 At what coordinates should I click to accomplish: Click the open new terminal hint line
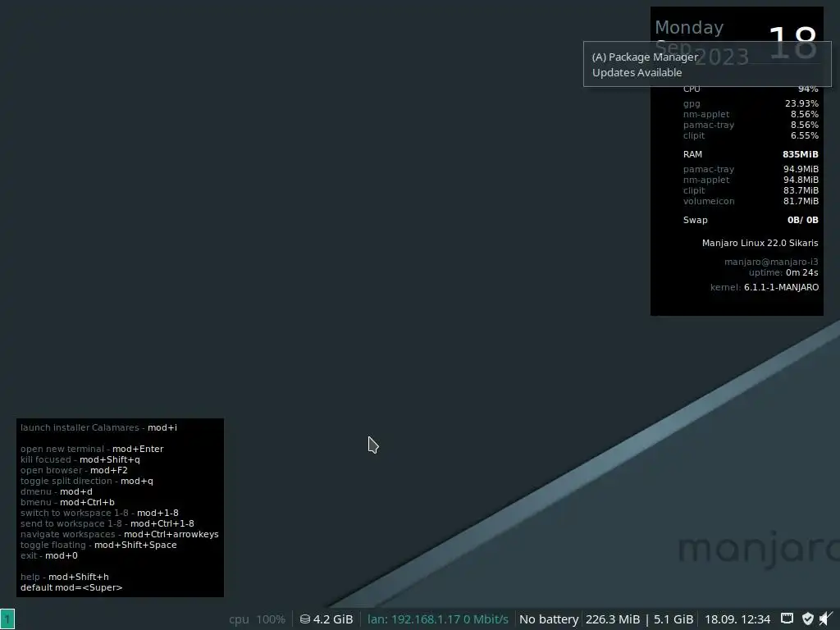92,449
